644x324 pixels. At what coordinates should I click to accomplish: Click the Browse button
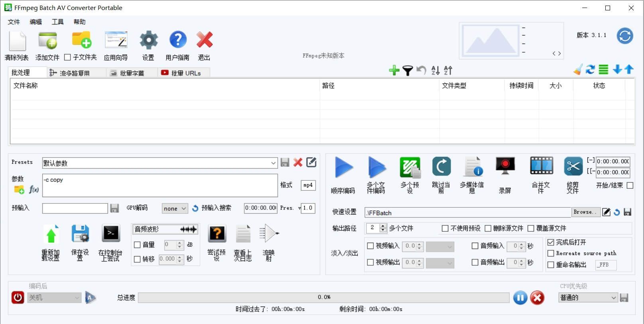pos(585,212)
